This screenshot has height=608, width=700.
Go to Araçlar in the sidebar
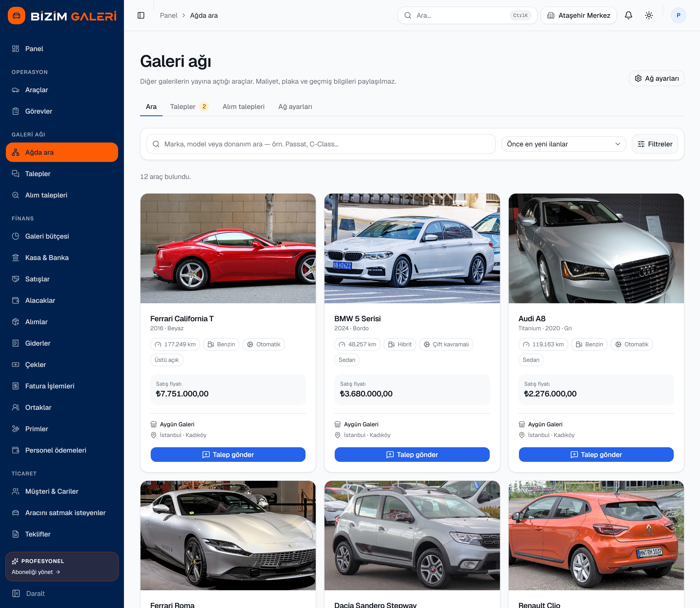tap(62, 90)
